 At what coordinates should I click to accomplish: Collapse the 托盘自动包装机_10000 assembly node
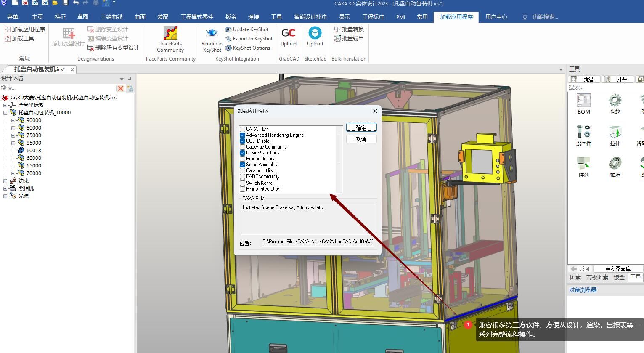5,113
